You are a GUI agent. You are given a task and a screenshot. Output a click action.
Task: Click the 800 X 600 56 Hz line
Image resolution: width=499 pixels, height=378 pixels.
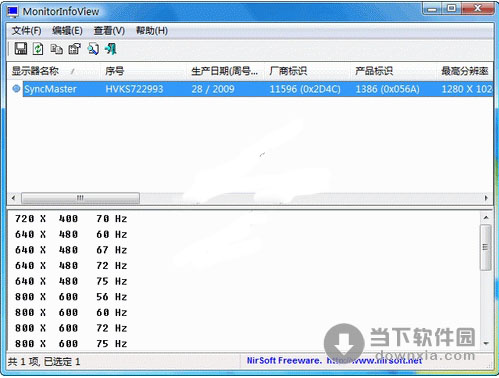click(x=71, y=297)
